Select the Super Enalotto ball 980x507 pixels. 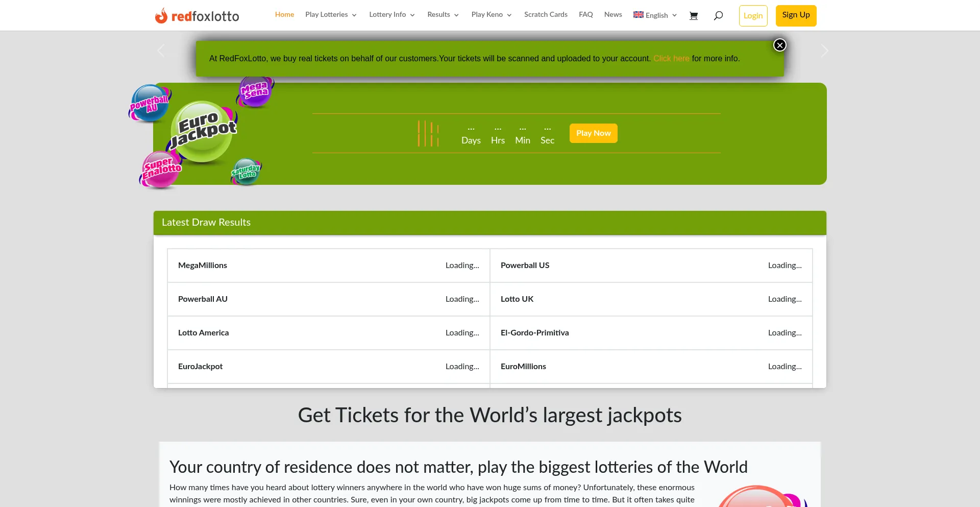(x=161, y=169)
